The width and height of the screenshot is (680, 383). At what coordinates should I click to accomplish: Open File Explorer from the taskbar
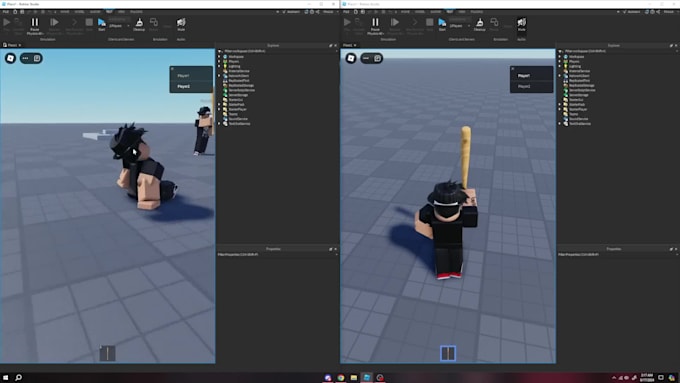click(x=354, y=377)
